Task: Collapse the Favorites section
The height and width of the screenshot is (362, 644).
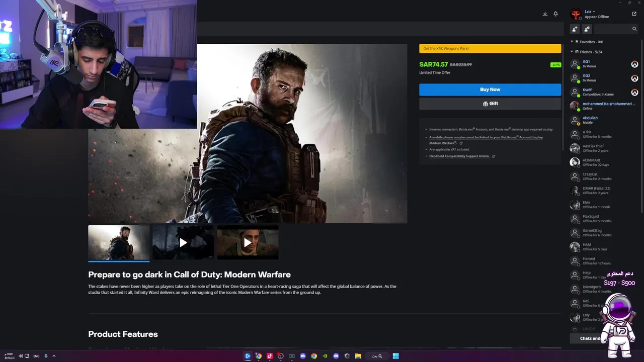Action: click(572, 42)
